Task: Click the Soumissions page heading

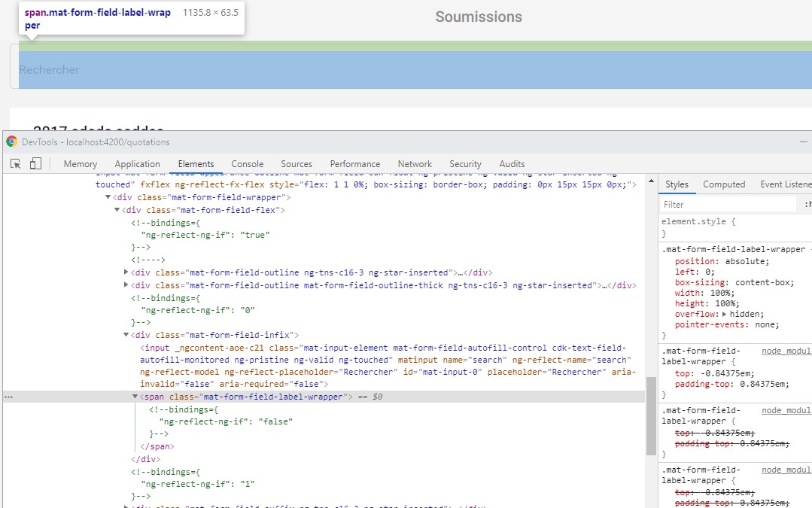Action: click(x=479, y=17)
